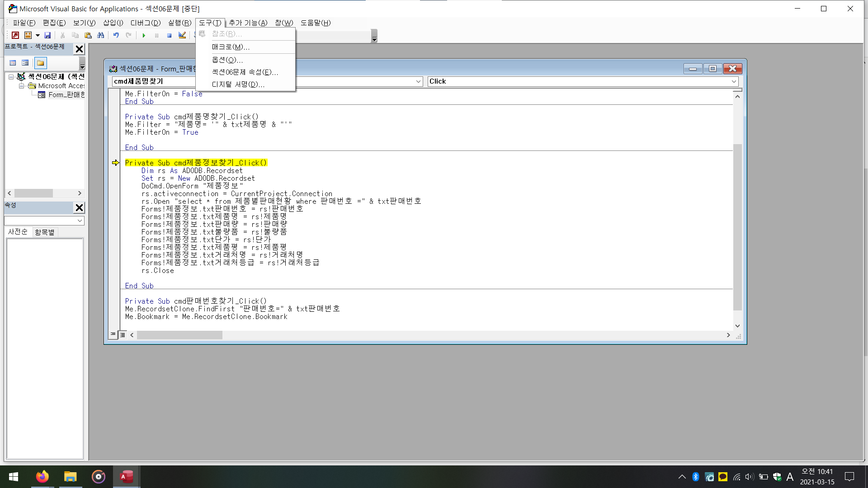
Task: Run the macro with green play icon
Action: coord(144,35)
